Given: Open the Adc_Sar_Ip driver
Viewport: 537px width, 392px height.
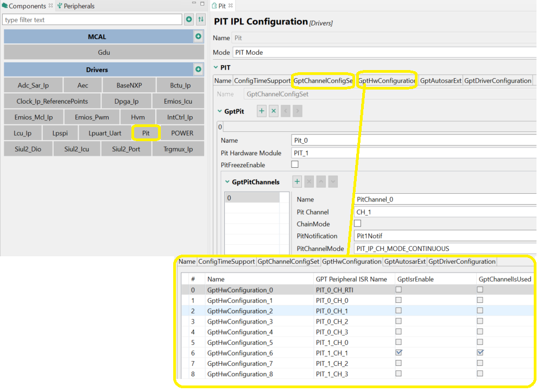Looking at the screenshot, I should [33, 85].
